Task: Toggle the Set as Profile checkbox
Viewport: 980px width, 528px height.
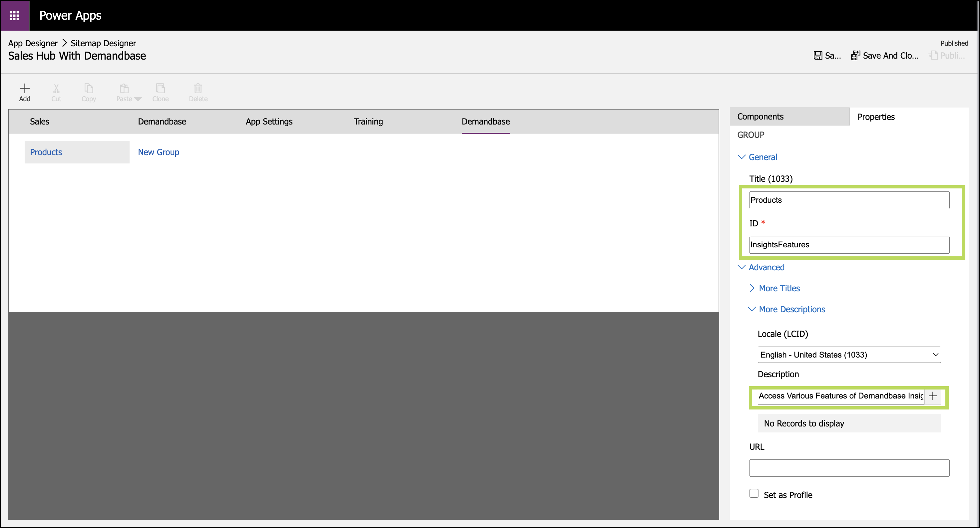Action: [753, 493]
